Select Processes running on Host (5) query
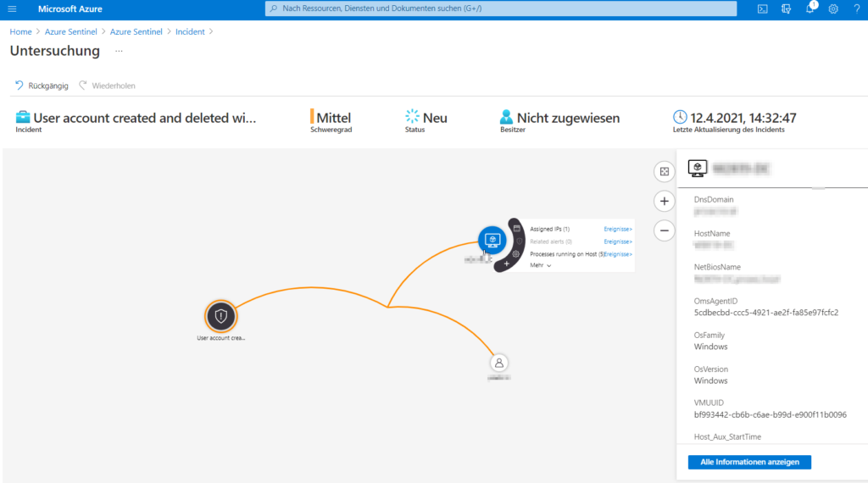Viewport: 868px width, 483px height. click(x=566, y=254)
